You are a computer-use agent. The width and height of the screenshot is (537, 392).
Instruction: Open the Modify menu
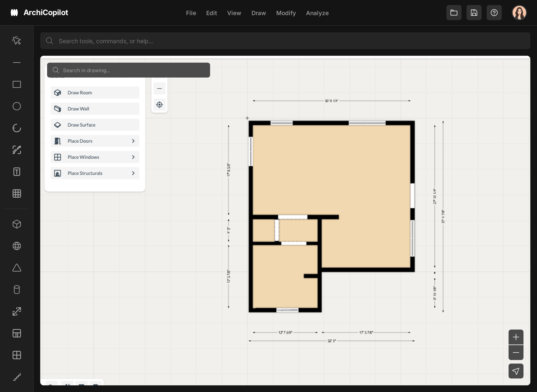286,13
